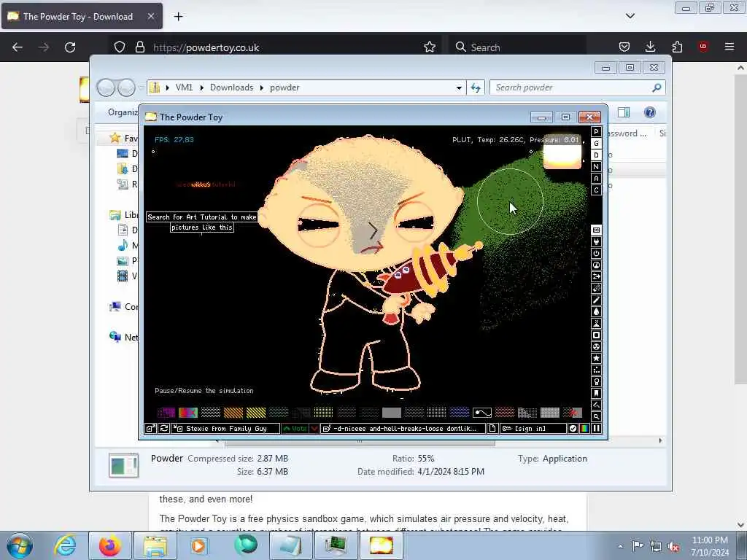Click the Explorer preview pane icon

point(624,112)
